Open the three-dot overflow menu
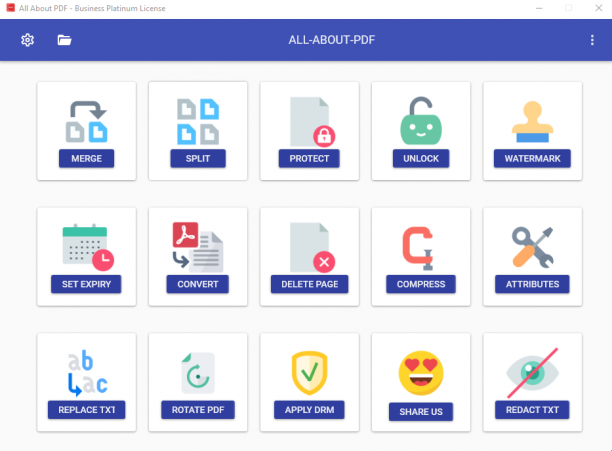Screen dimensions: 612x451 tap(592, 40)
